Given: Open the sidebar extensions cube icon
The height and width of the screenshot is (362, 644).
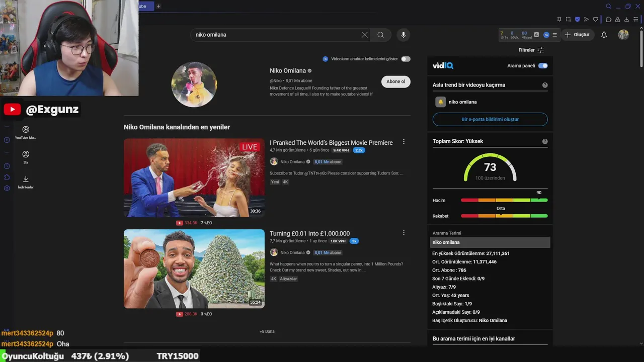Looking at the screenshot, I should [7, 177].
